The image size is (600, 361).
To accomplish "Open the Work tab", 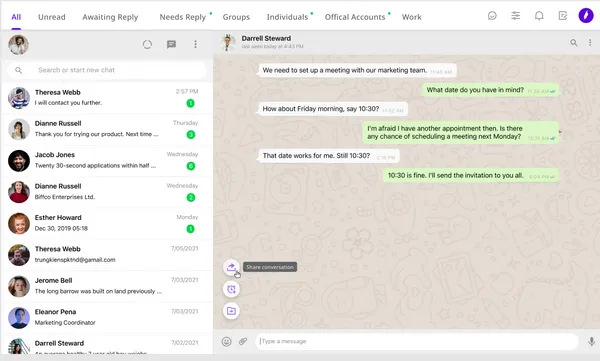I will (x=411, y=17).
